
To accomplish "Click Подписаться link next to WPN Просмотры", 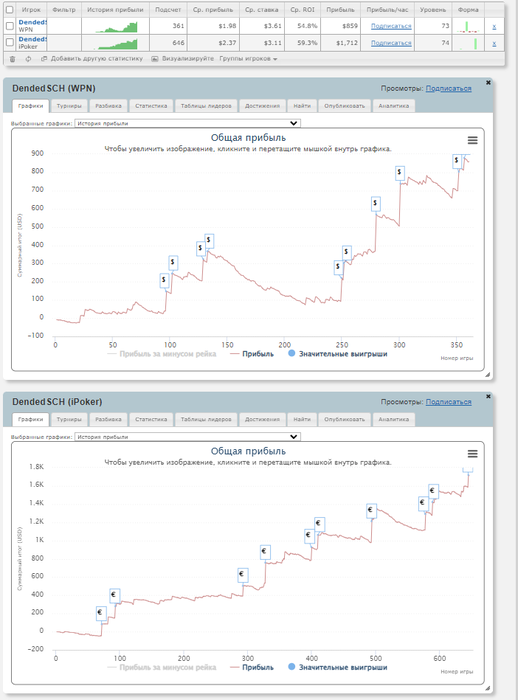I will (448, 89).
